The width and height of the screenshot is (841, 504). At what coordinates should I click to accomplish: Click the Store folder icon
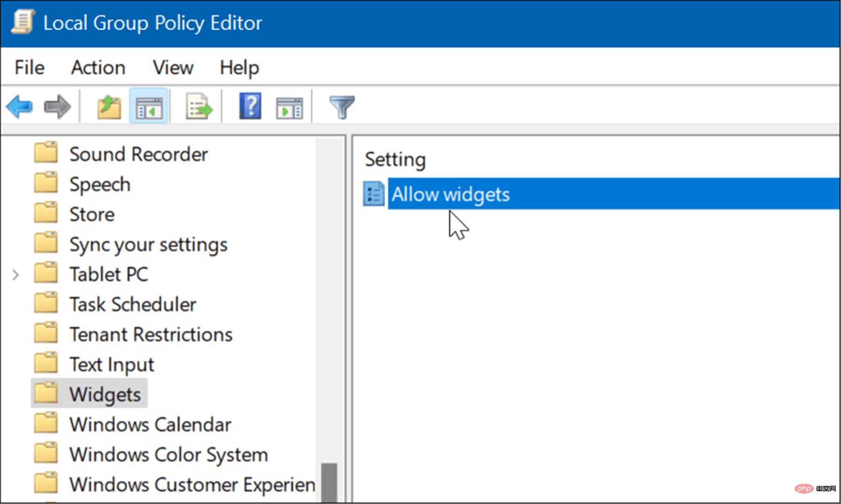pyautogui.click(x=46, y=213)
